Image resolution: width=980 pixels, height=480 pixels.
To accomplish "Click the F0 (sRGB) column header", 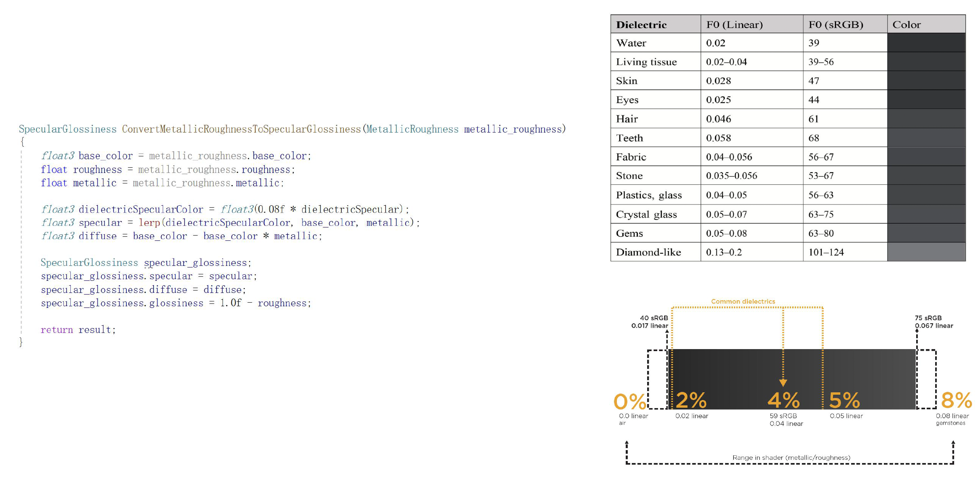I will 835,25.
